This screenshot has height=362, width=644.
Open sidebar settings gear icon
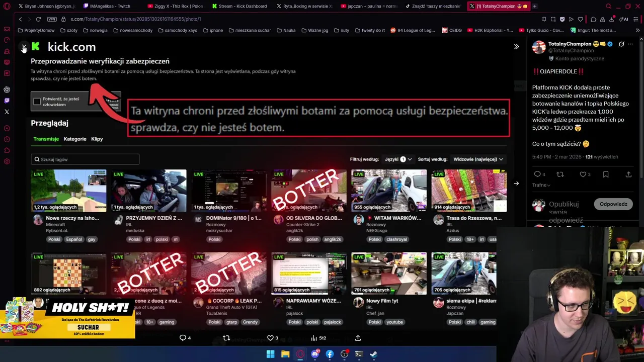coord(7,161)
